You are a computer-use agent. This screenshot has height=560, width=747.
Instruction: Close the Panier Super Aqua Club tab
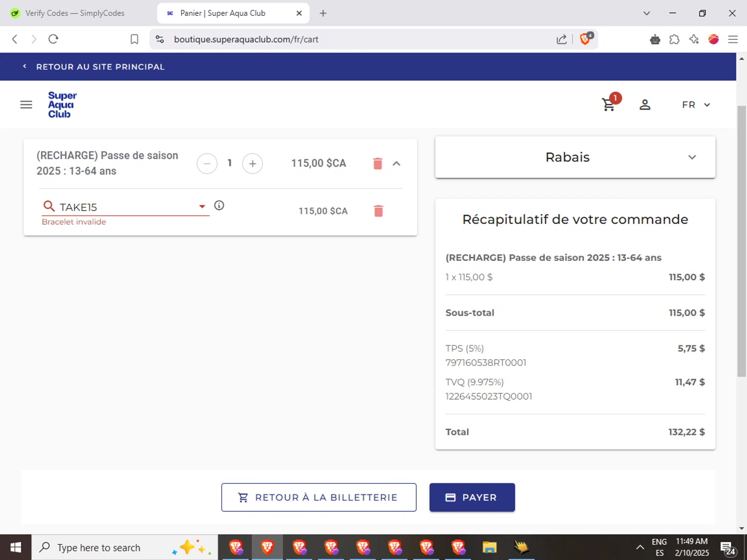point(299,13)
